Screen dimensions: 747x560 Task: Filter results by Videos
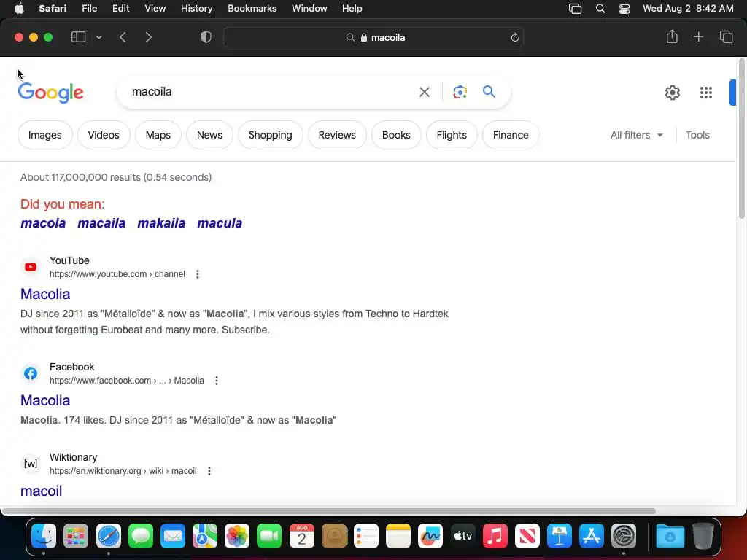104,135
